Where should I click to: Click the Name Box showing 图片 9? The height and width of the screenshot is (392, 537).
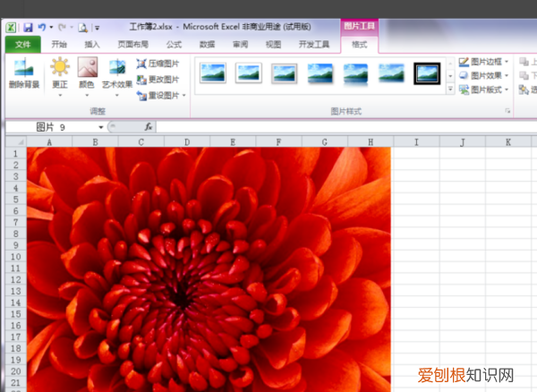click(x=51, y=127)
